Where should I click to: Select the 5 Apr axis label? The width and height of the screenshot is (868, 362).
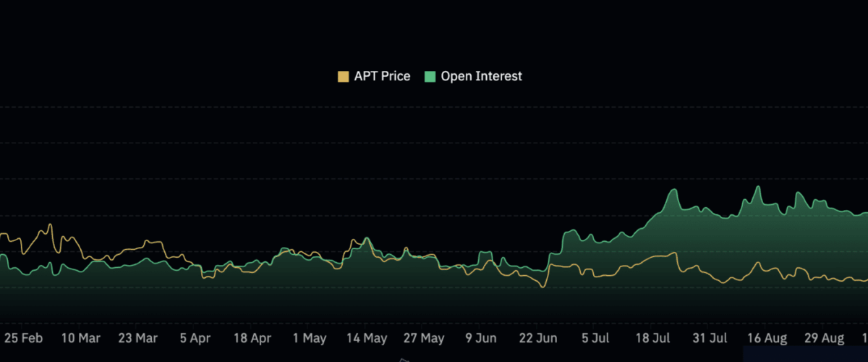(195, 338)
